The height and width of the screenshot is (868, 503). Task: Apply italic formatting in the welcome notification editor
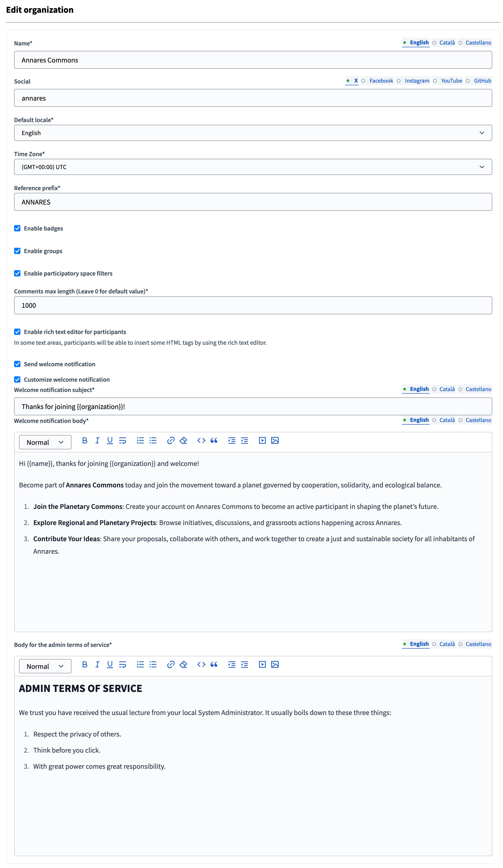[x=97, y=440]
